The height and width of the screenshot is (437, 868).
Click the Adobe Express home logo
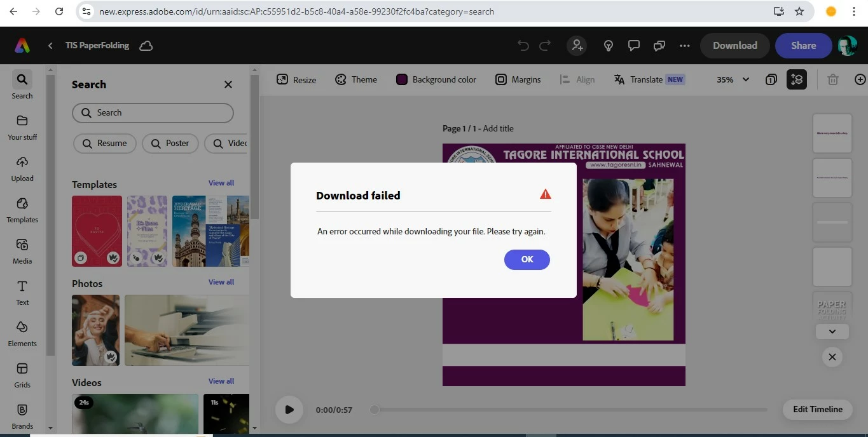point(22,46)
